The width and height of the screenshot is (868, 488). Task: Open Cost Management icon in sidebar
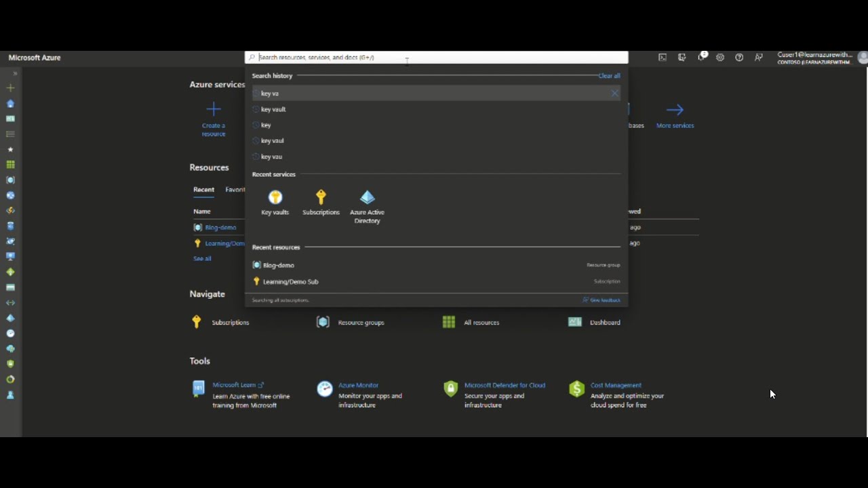point(10,380)
